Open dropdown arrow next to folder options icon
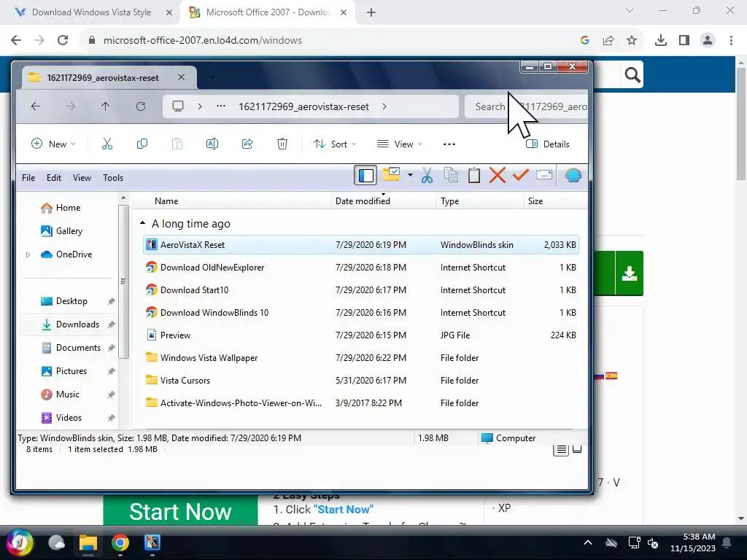The image size is (747, 560). click(410, 175)
